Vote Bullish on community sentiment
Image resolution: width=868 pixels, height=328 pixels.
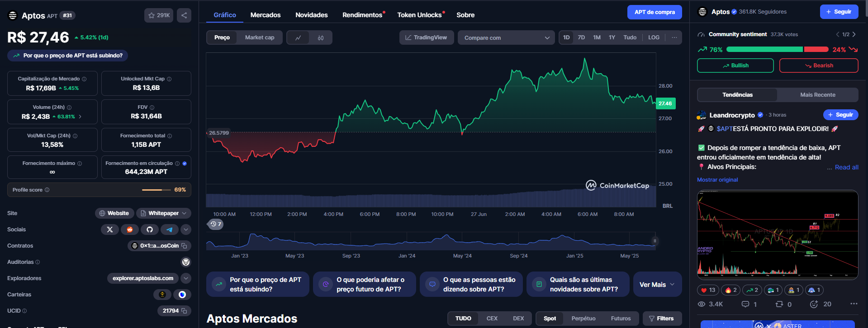coord(735,66)
